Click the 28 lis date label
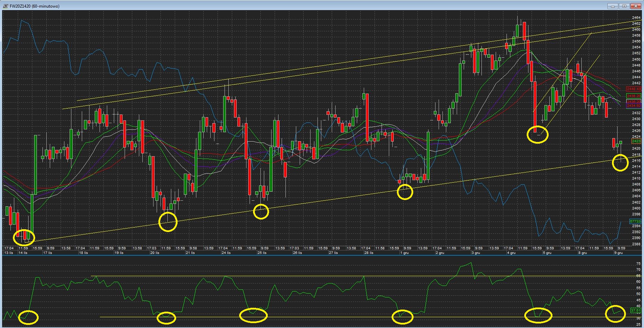Screen dimensions: 644x328 369,253
